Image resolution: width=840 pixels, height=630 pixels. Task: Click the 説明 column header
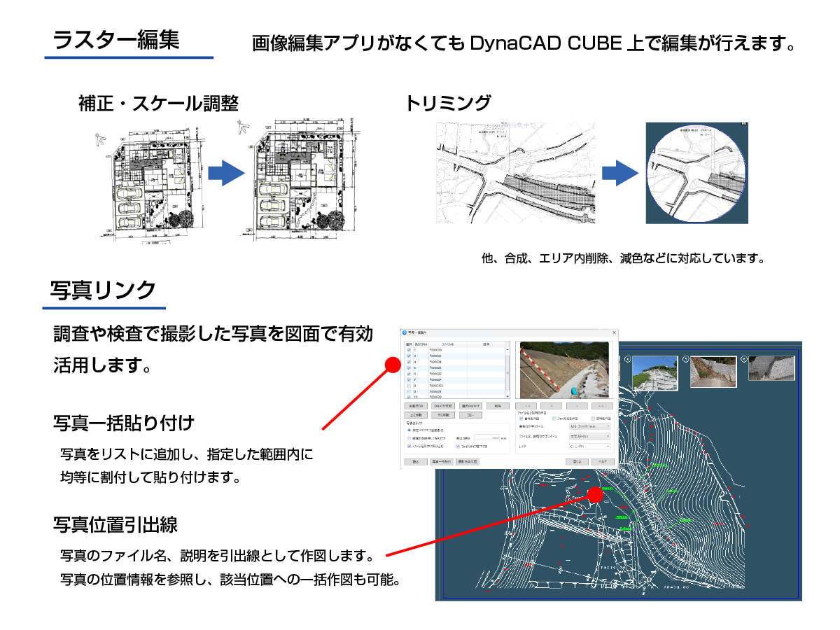pos(484,344)
